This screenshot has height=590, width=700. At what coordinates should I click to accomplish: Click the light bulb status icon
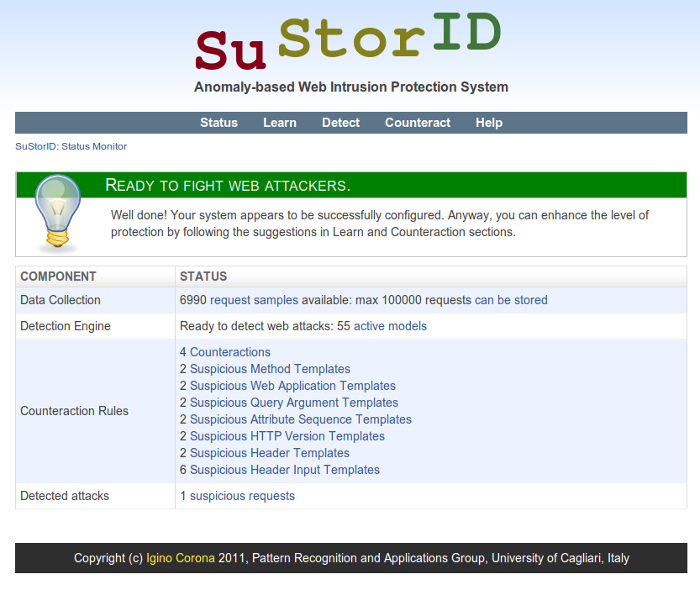click(x=58, y=213)
